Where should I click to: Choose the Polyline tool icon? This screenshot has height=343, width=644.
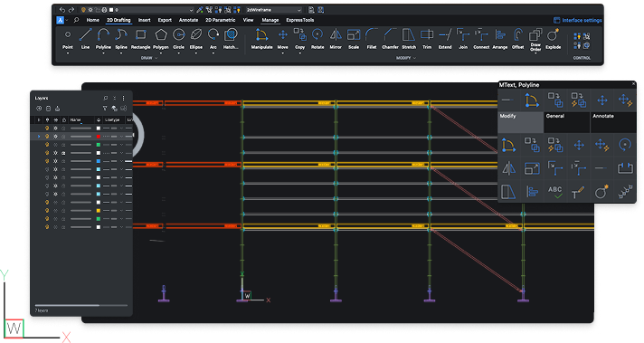click(x=103, y=35)
